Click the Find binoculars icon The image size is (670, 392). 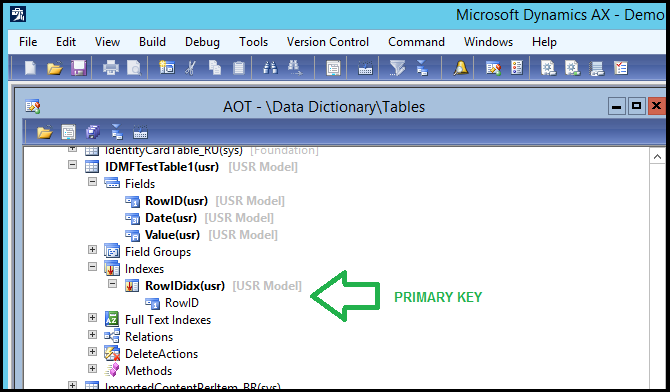click(x=270, y=68)
